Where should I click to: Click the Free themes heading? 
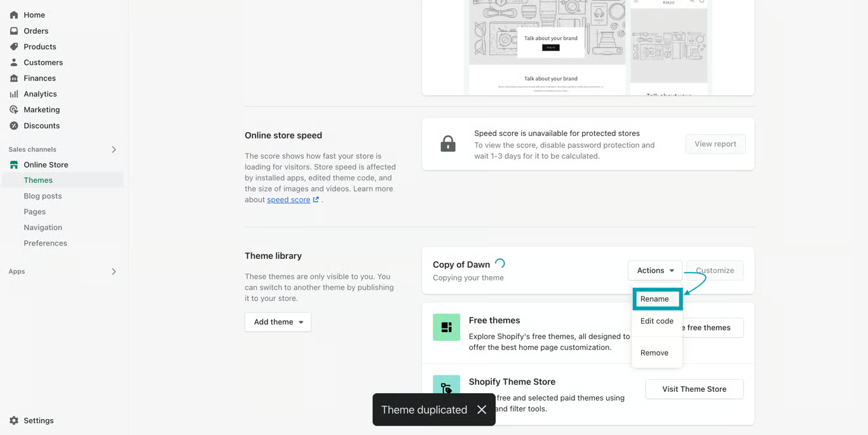tap(494, 320)
